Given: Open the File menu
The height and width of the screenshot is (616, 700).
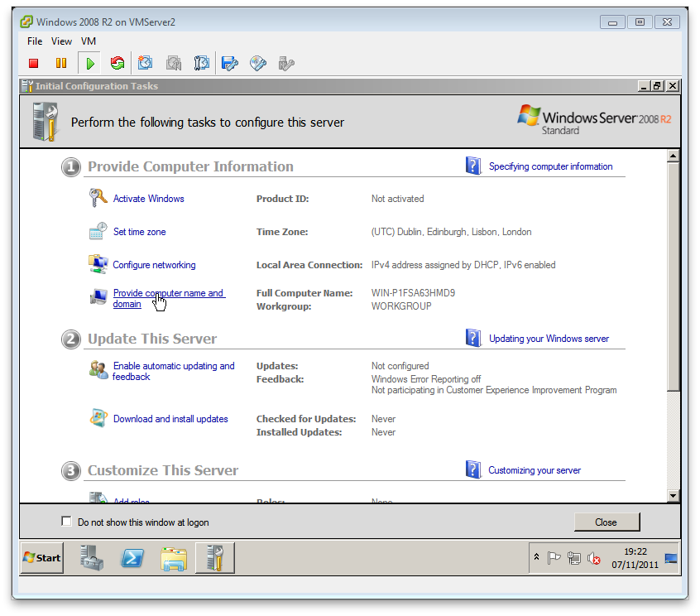Looking at the screenshot, I should point(35,41).
